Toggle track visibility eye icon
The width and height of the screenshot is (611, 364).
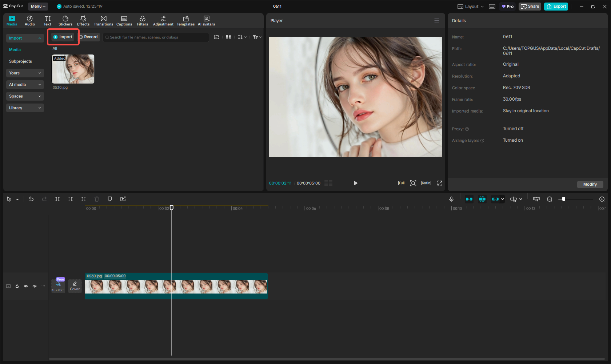click(x=26, y=286)
